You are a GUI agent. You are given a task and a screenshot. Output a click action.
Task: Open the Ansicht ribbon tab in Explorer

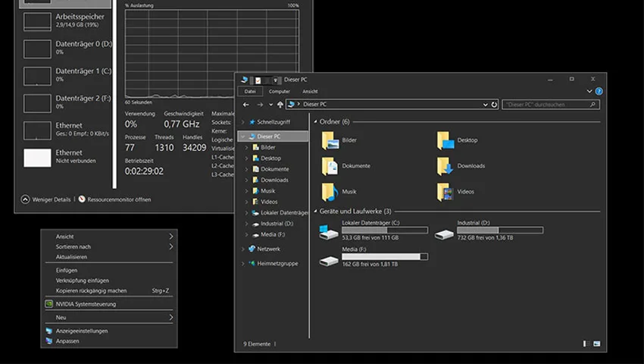[x=310, y=92]
